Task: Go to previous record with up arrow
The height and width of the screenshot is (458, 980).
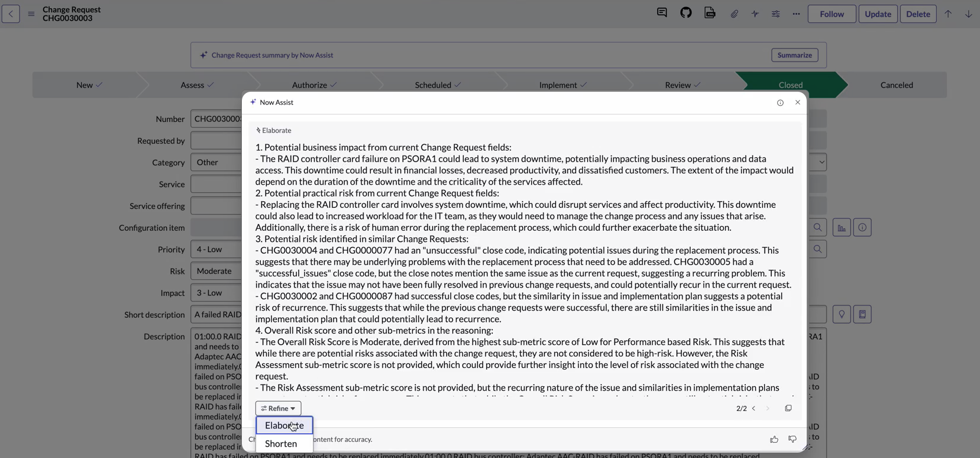Action: (948, 14)
